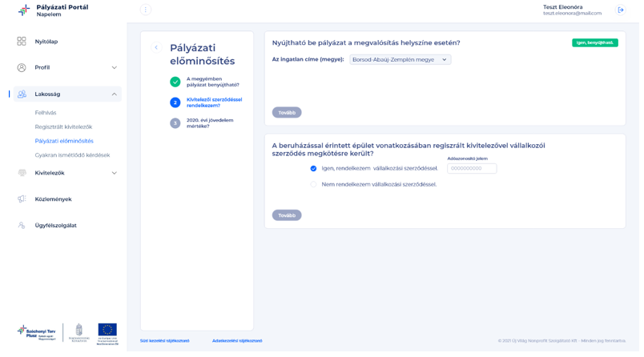
Task: Open the three-dot menu in top bar
Action: coord(146,10)
